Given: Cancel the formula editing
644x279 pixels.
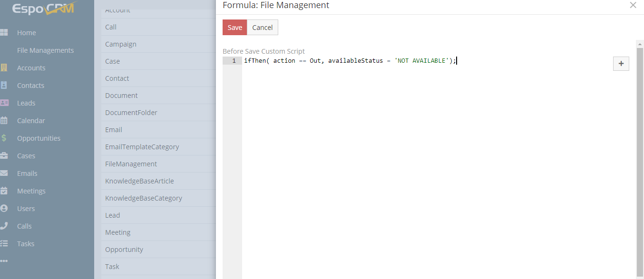Looking at the screenshot, I should point(262,28).
